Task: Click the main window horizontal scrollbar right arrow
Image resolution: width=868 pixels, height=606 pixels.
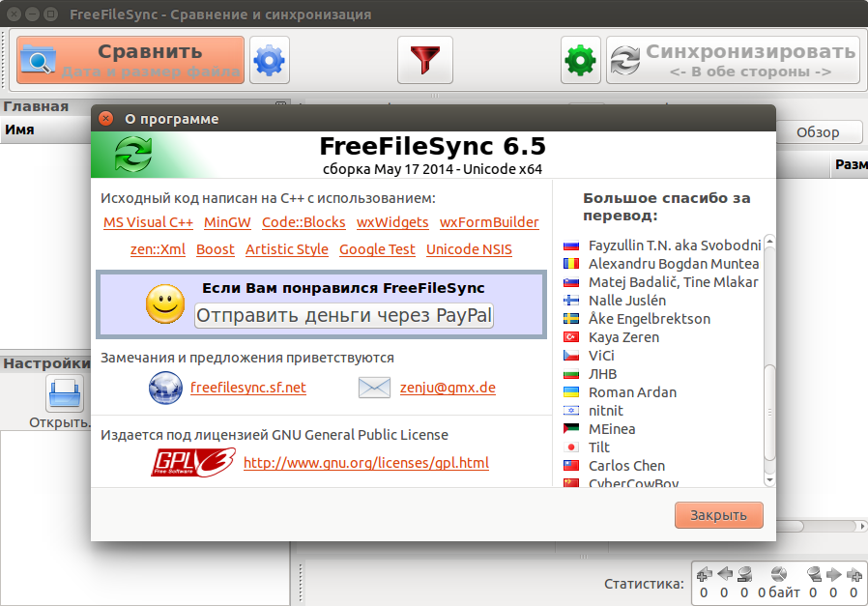Action: click(x=862, y=526)
